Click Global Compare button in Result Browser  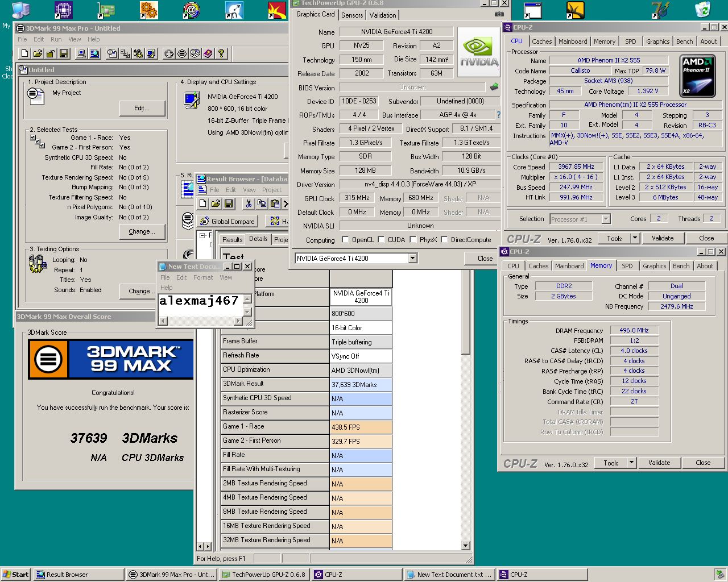point(227,221)
